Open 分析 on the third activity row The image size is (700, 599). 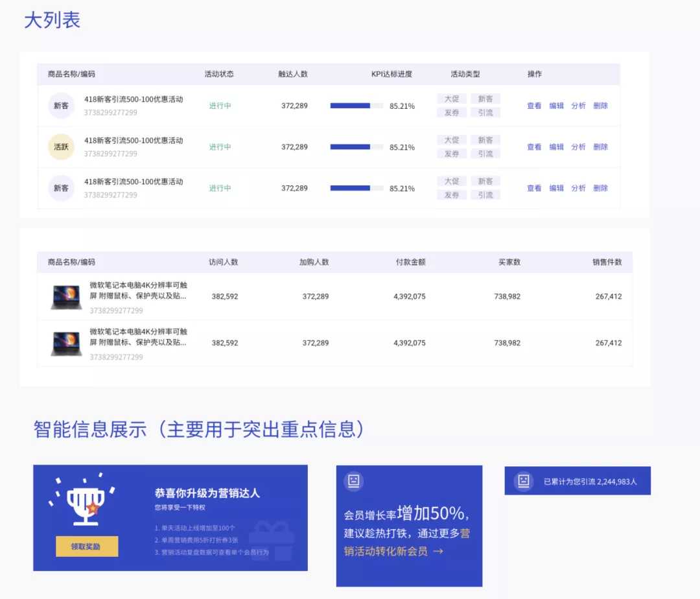coord(577,188)
